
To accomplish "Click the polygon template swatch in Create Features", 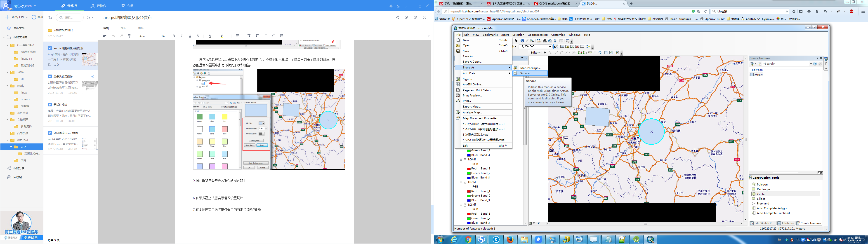I will [x=752, y=75].
